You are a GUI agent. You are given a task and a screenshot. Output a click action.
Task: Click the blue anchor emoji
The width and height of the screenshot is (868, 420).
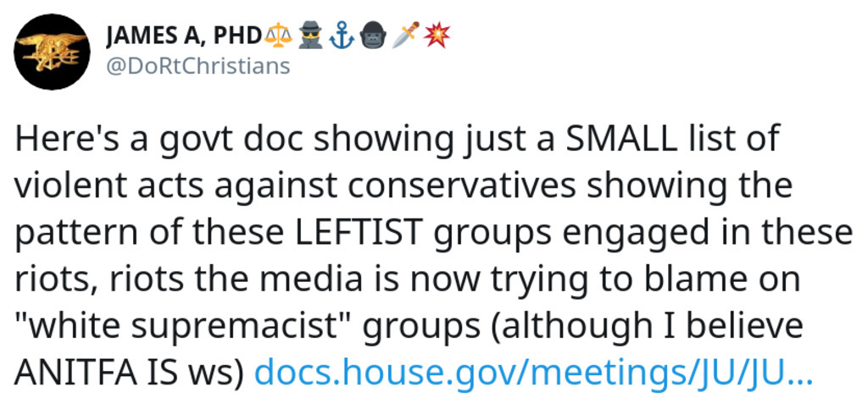click(340, 36)
